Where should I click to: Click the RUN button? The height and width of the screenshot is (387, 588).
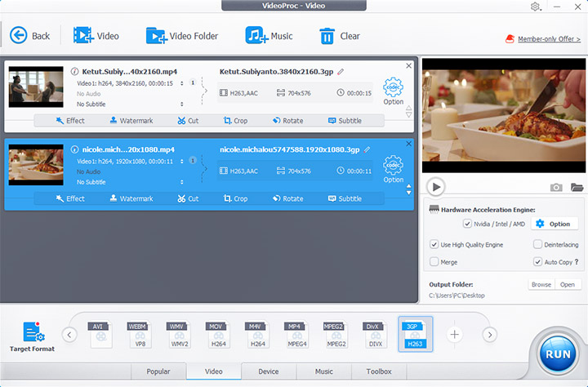(558, 354)
